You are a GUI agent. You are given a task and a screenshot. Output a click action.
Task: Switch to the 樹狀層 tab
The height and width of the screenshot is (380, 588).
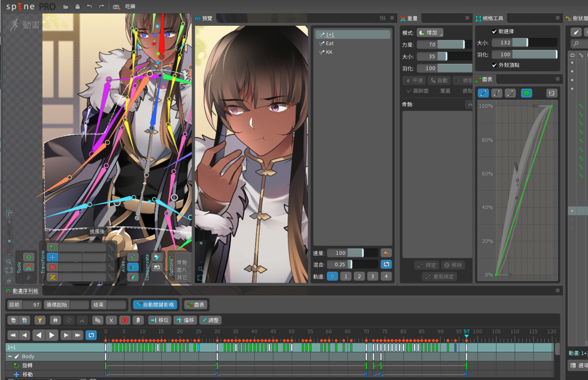click(577, 18)
